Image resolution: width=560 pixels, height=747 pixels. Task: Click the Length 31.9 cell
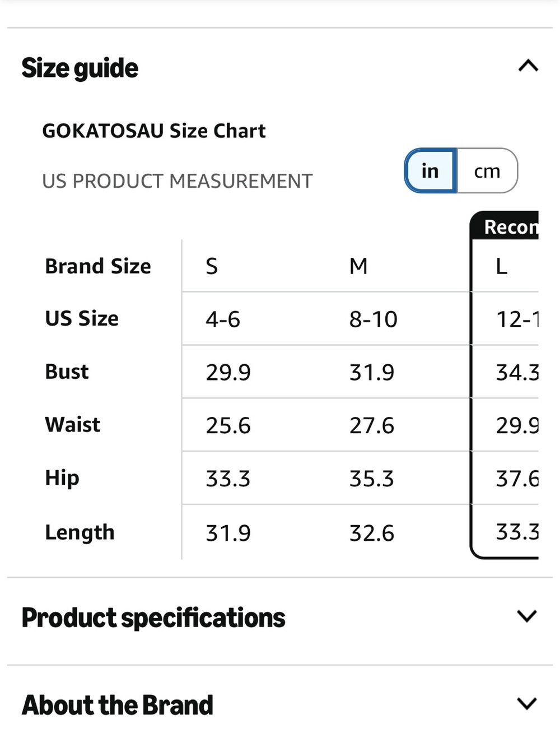[228, 533]
